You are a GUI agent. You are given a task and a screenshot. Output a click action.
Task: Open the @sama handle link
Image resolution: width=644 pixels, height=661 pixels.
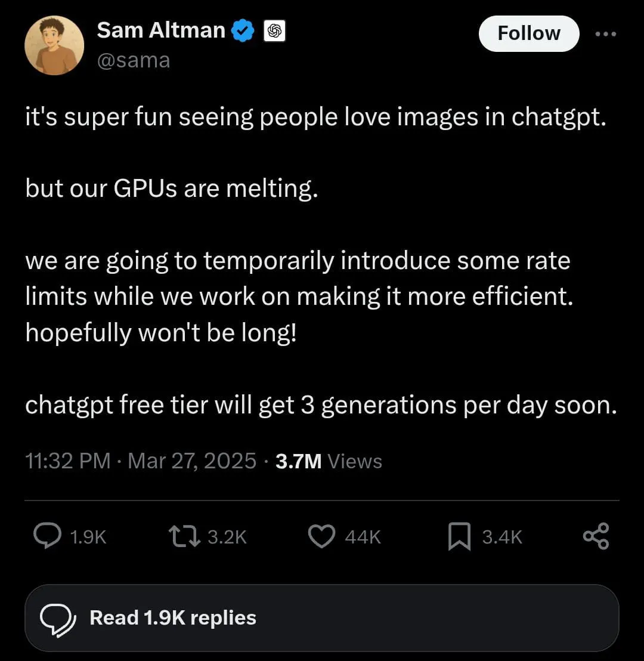134,60
